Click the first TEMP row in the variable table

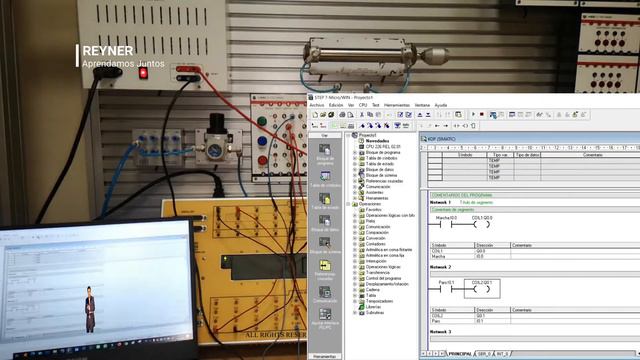[x=533, y=161]
